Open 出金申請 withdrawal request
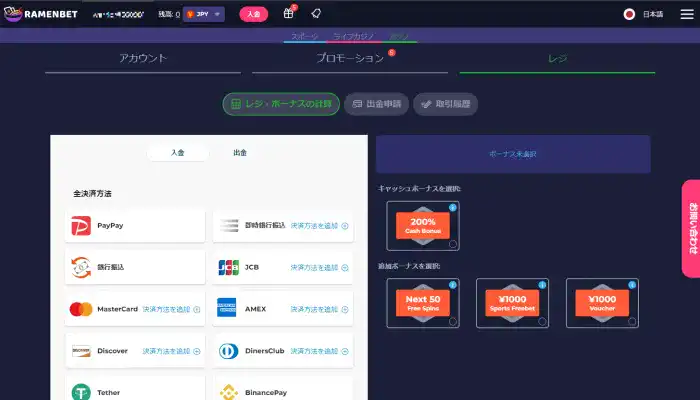This screenshot has height=400, width=700. pos(377,103)
